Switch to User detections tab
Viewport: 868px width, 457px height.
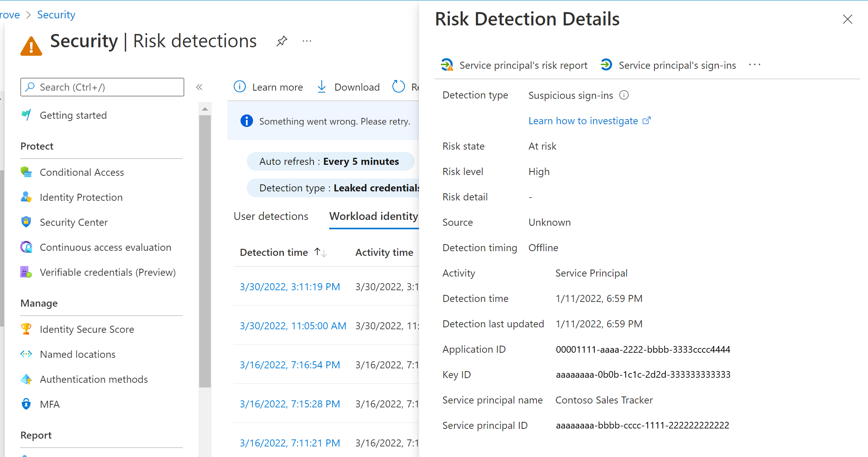270,216
